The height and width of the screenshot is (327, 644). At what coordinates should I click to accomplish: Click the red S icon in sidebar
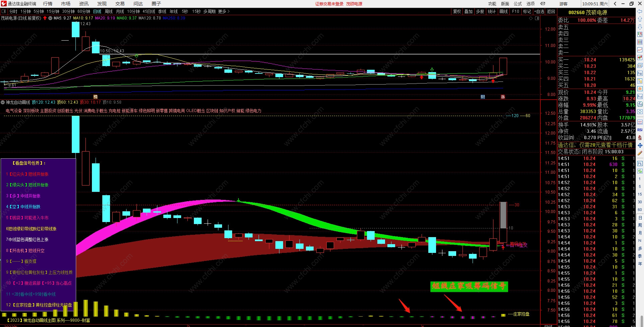[640, 138]
